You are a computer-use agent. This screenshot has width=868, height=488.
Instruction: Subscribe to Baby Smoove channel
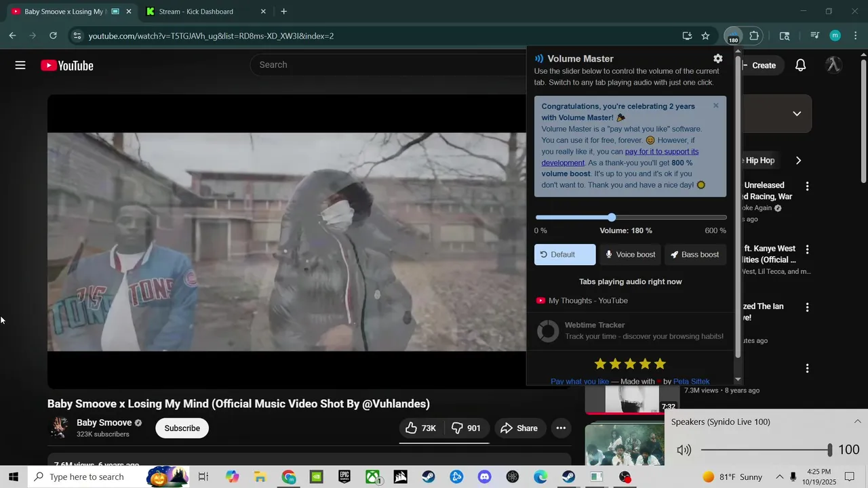pyautogui.click(x=182, y=428)
